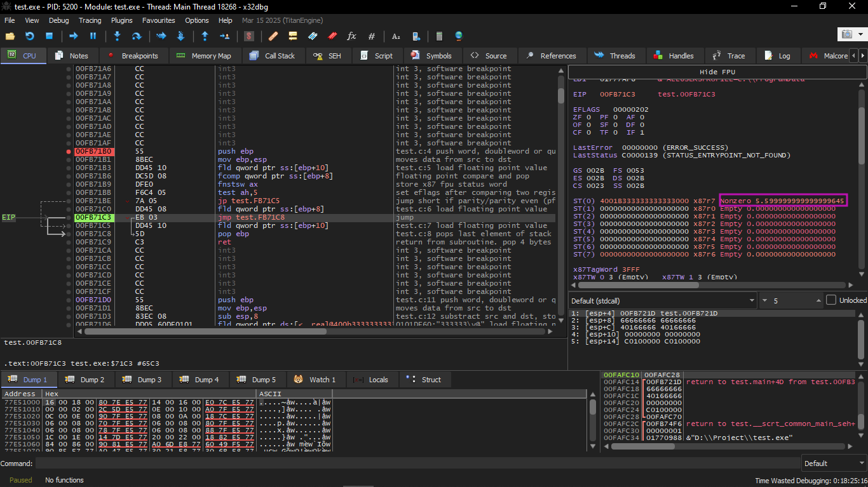The image size is (868, 487).
Task: Click the Hide FPU button
Action: (x=717, y=72)
